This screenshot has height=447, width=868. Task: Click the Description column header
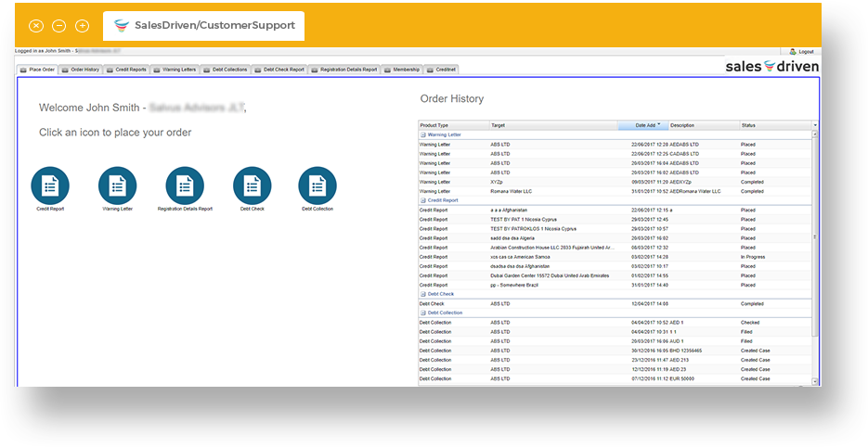point(704,125)
